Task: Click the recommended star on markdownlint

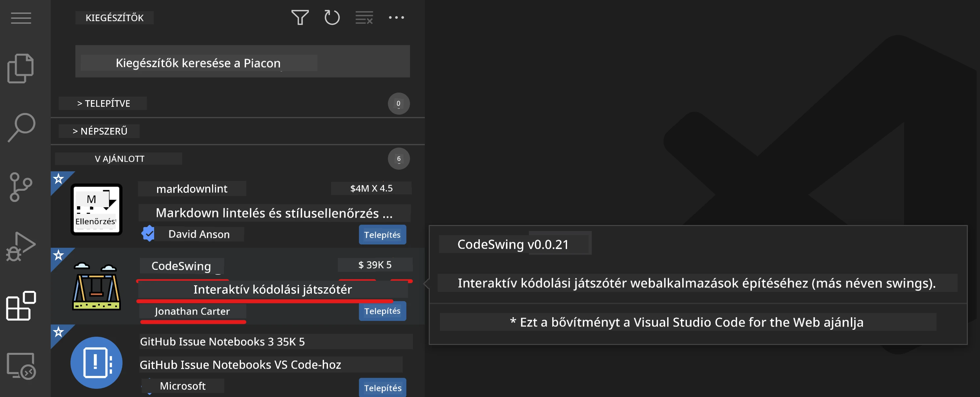Action: 58,179
